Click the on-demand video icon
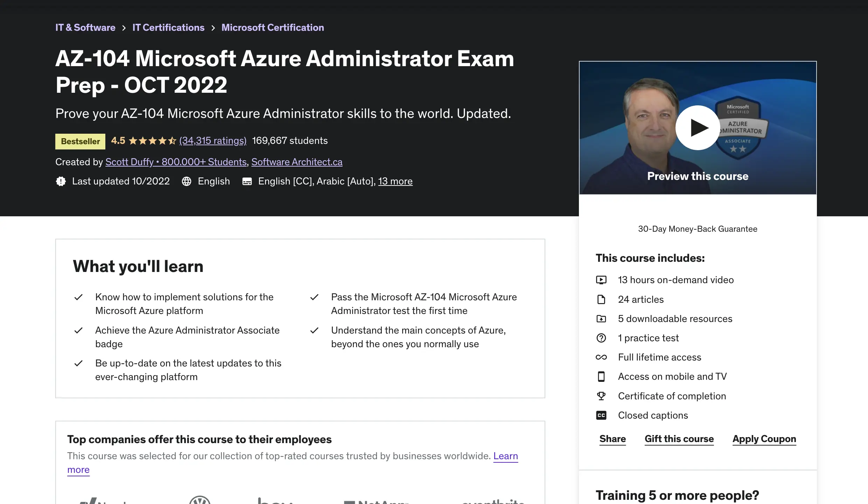Screen dimensions: 868x504 coord(601,280)
